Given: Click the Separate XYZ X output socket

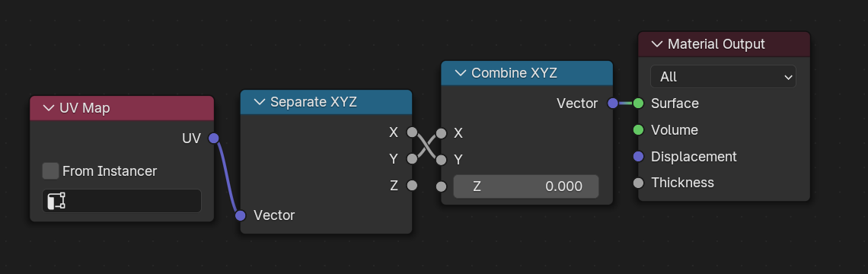Looking at the screenshot, I should point(412,132).
